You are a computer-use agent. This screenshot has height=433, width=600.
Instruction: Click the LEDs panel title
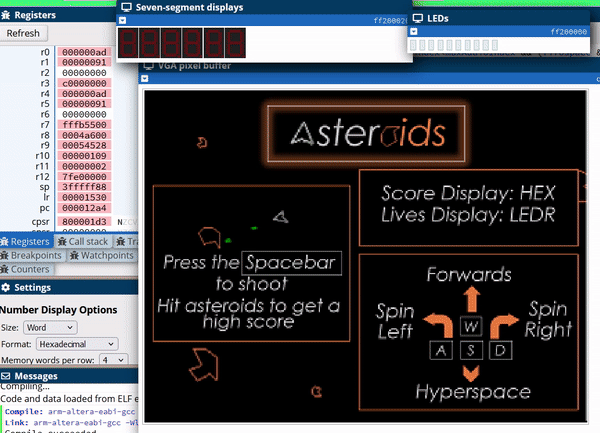click(438, 18)
